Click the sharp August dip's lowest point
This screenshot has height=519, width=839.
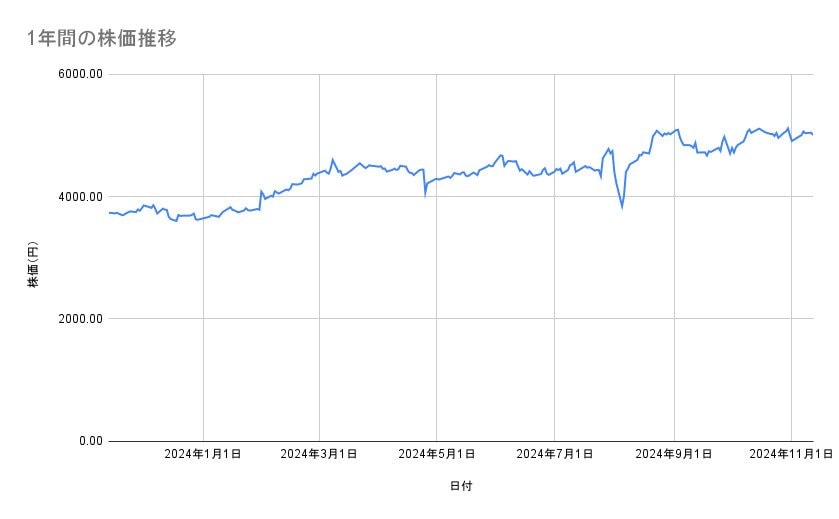622,207
